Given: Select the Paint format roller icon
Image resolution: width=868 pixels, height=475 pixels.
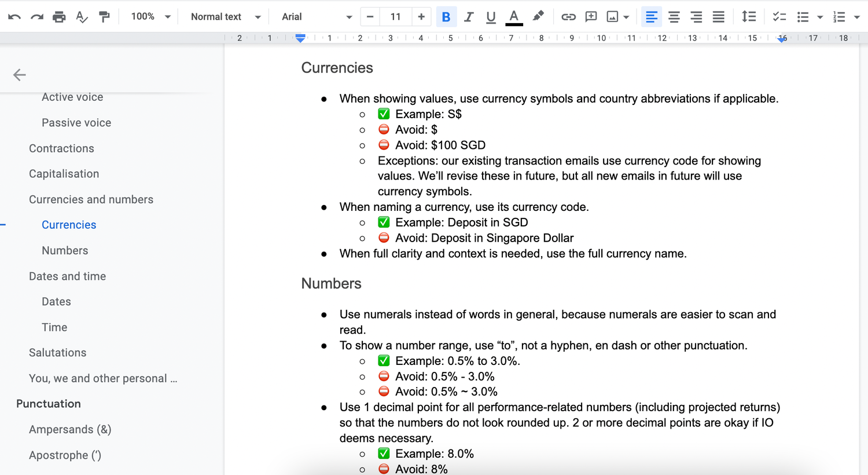Looking at the screenshot, I should pyautogui.click(x=104, y=17).
